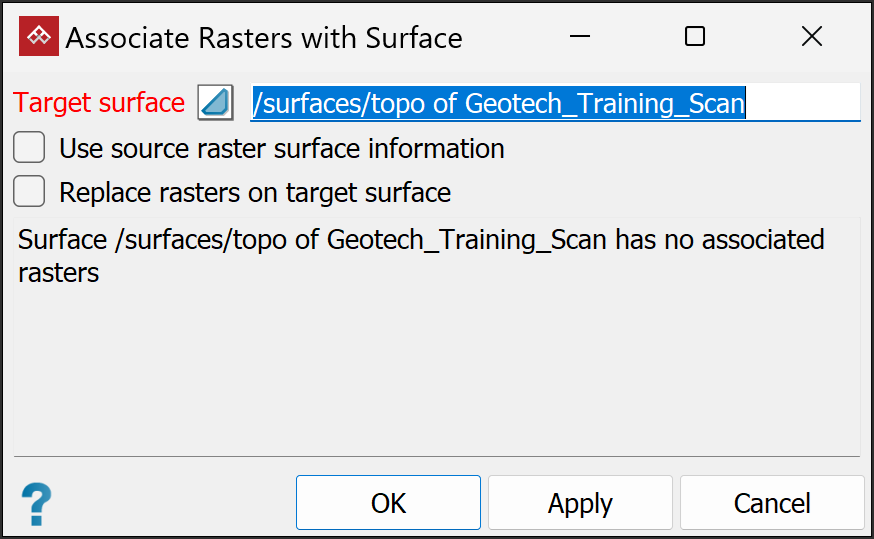Click into the Target surface path field
This screenshot has height=539, width=874.
[800, 102]
